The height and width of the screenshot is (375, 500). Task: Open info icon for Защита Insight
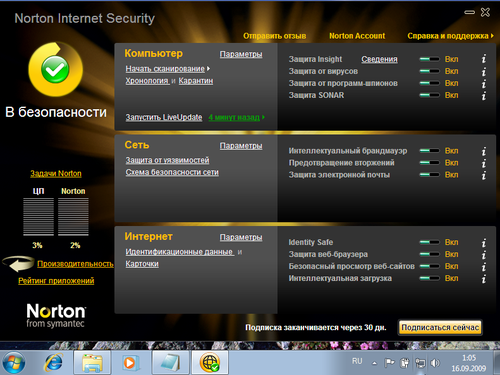point(484,59)
